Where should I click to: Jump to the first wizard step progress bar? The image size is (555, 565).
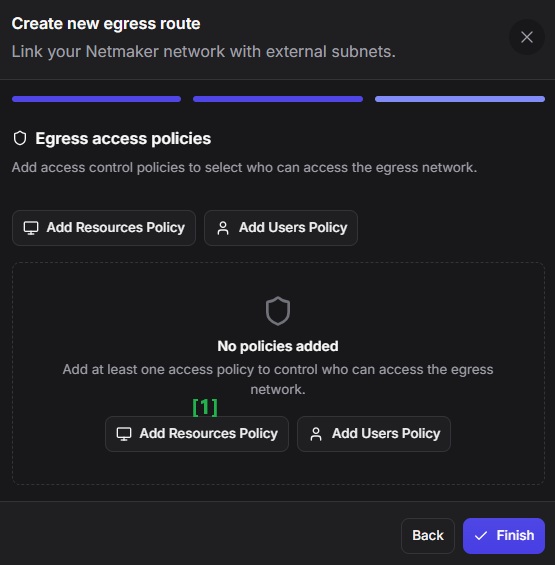coord(96,99)
